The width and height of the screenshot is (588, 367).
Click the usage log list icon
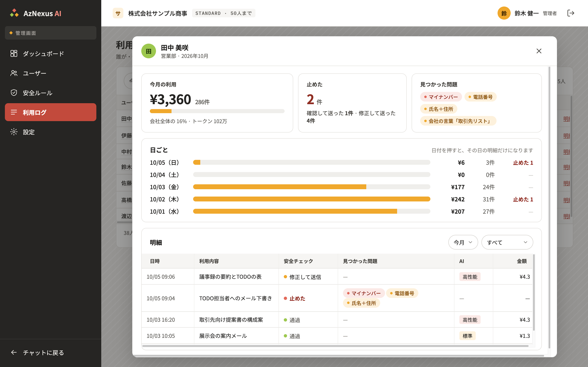14,112
